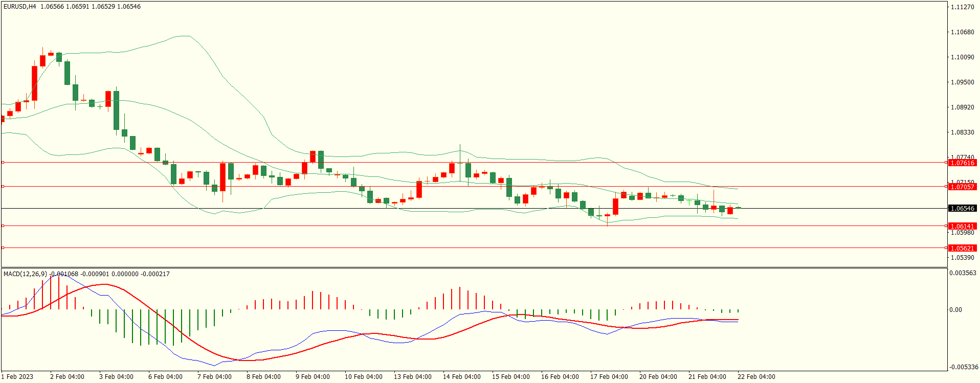Click the MACD(12,26,9) indicator label
The width and height of the screenshot is (980, 383).
(x=25, y=274)
